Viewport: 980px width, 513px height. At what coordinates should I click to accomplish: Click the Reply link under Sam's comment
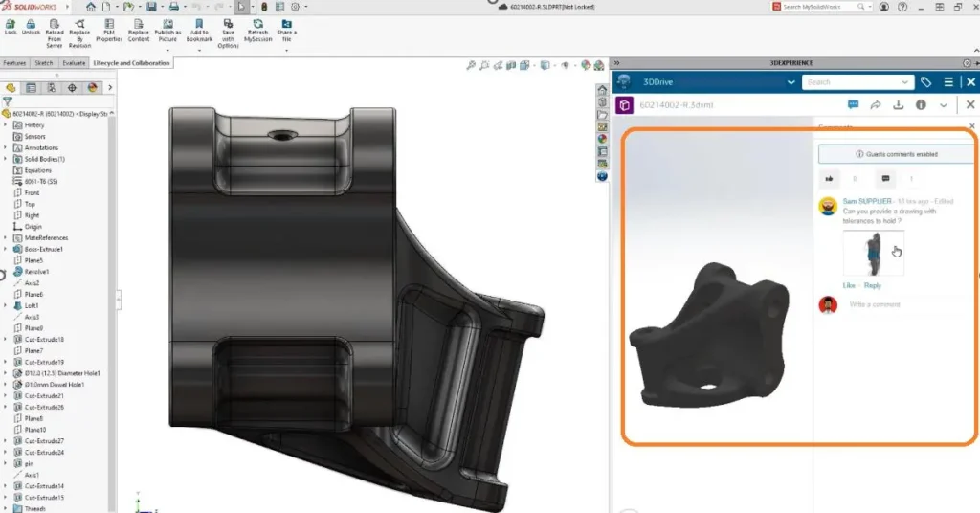tap(873, 285)
